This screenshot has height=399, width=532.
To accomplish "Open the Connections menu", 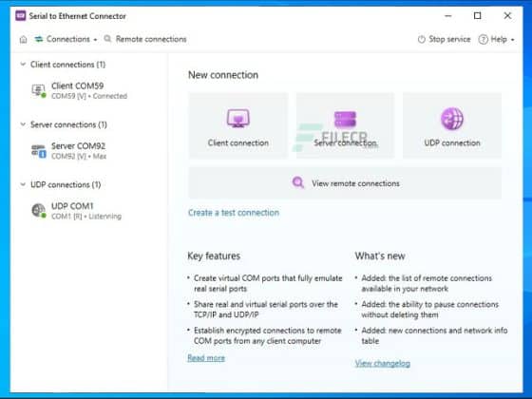I will (x=66, y=39).
